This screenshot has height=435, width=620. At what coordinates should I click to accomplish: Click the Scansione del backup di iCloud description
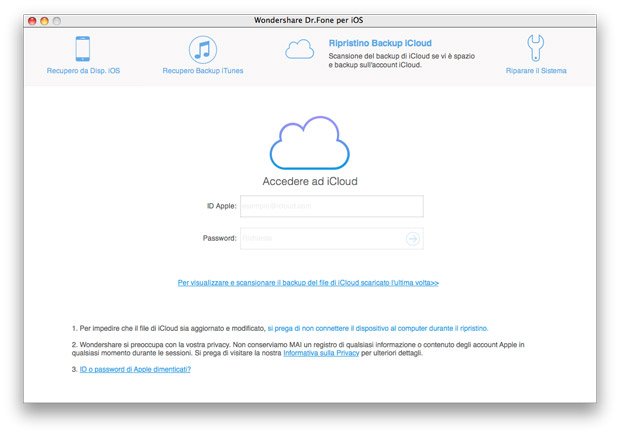[401, 61]
